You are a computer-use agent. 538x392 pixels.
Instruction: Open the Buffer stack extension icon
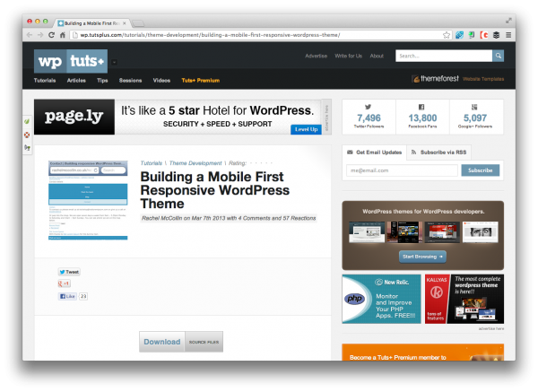click(x=496, y=35)
